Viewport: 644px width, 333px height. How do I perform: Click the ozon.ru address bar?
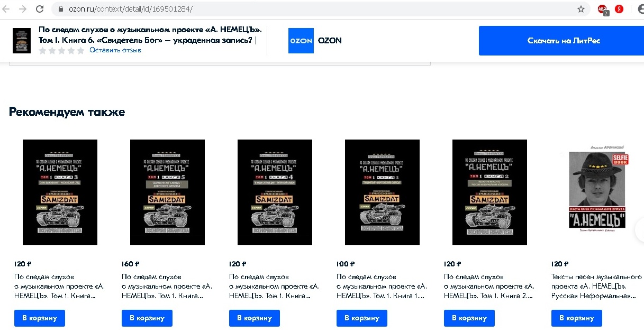pos(318,9)
